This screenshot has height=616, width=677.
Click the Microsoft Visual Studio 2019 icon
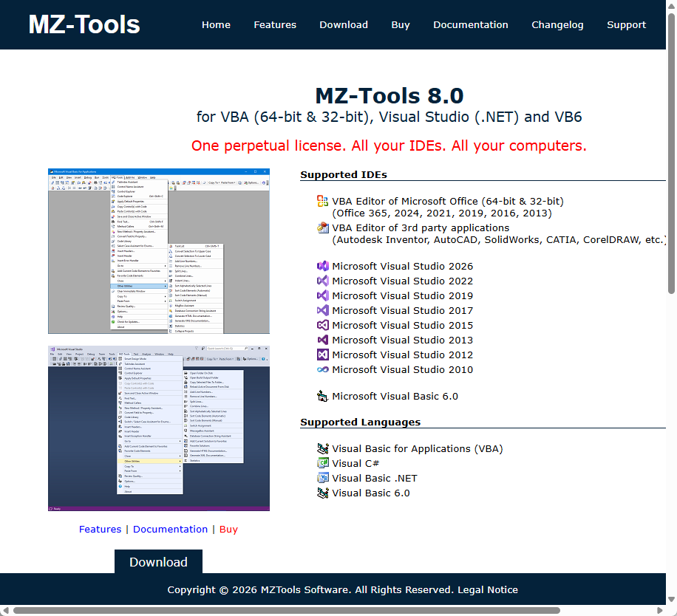tap(322, 295)
